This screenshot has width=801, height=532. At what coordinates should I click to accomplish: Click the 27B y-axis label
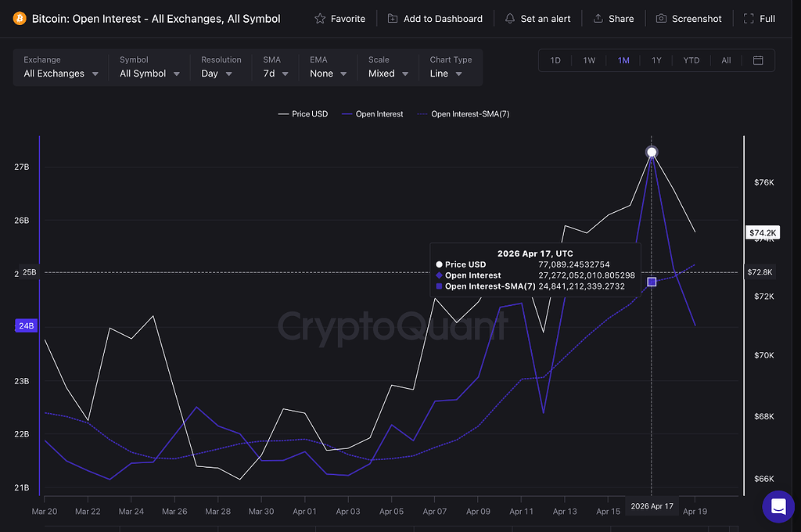[21, 167]
